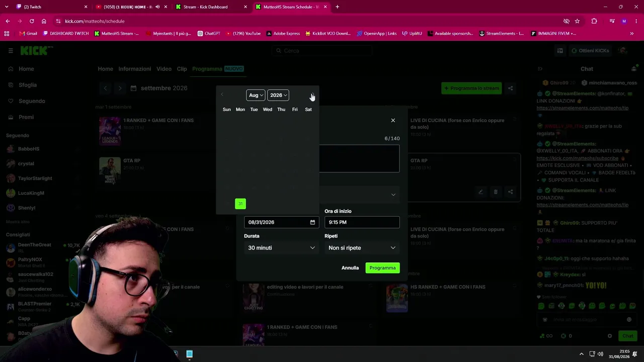Open the Chrome apps grid

click(7, 34)
